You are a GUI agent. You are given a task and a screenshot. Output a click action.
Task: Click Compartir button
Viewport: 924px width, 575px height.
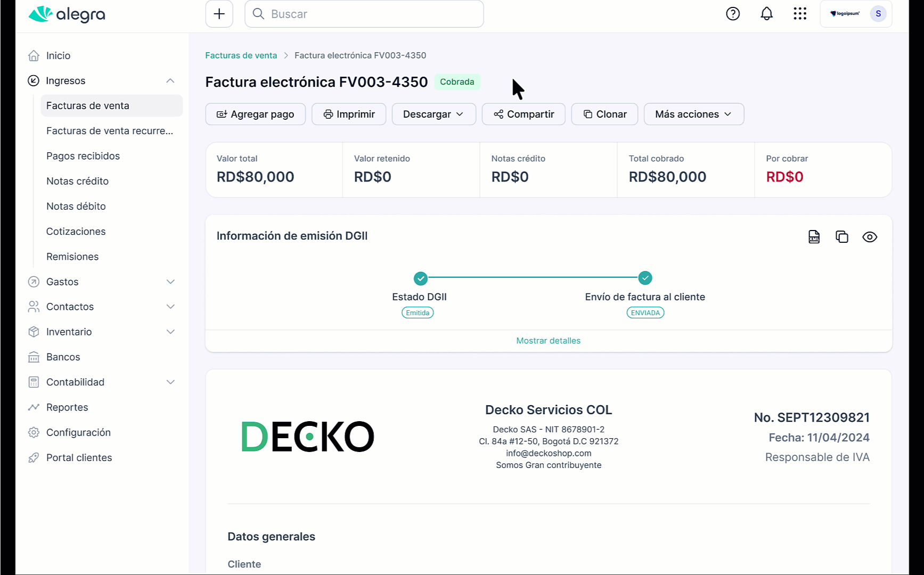click(x=524, y=114)
